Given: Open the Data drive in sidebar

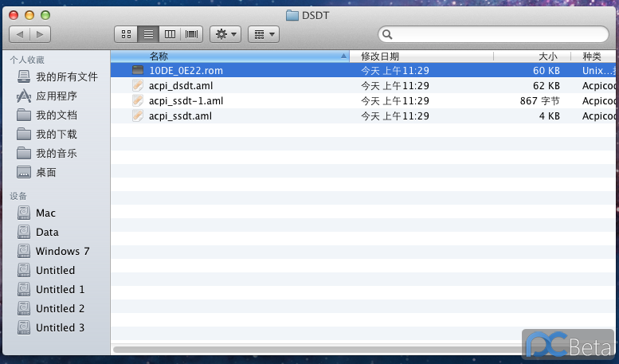Looking at the screenshot, I should pos(47,232).
